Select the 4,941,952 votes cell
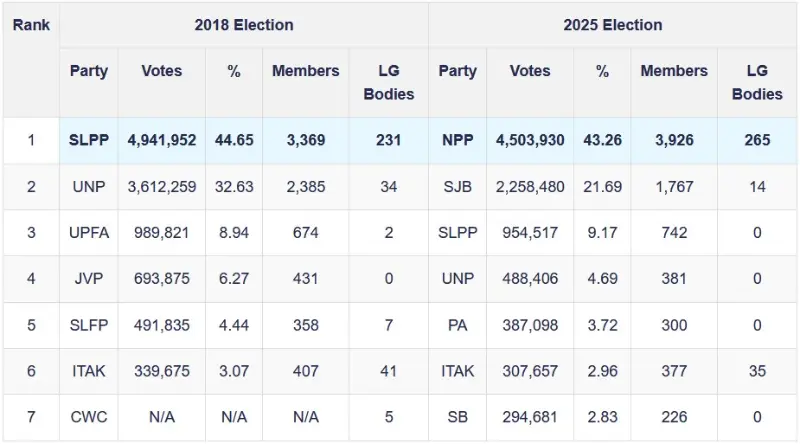Screen dimensions: 800x444 pyautogui.click(x=161, y=140)
